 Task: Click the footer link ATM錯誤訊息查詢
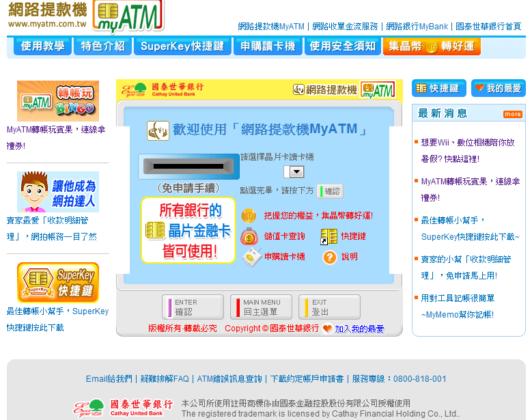point(229,379)
